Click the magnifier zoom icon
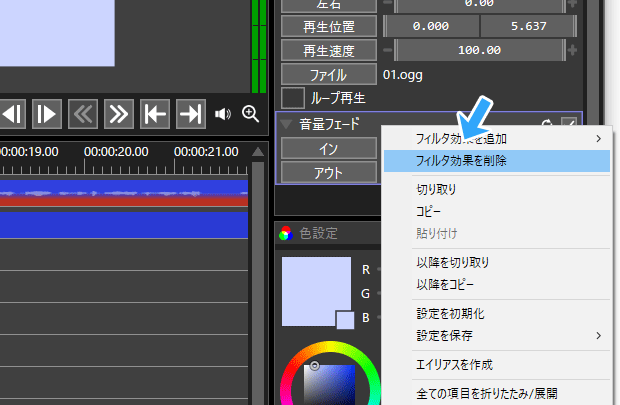 click(250, 114)
